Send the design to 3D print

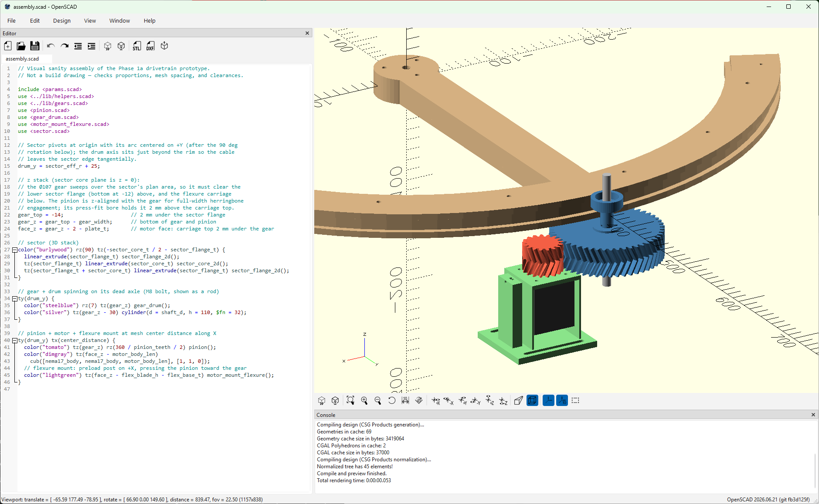point(164,46)
